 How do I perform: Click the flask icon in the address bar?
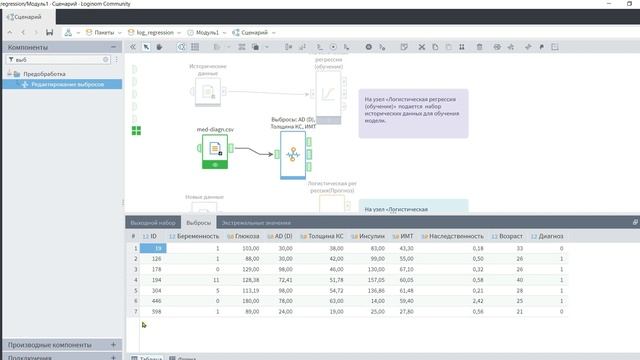click(x=68, y=32)
